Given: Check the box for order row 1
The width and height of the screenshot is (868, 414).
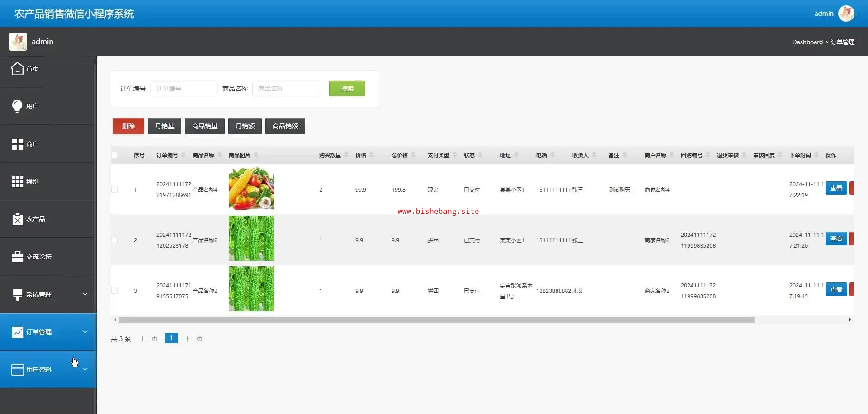Looking at the screenshot, I should point(114,189).
